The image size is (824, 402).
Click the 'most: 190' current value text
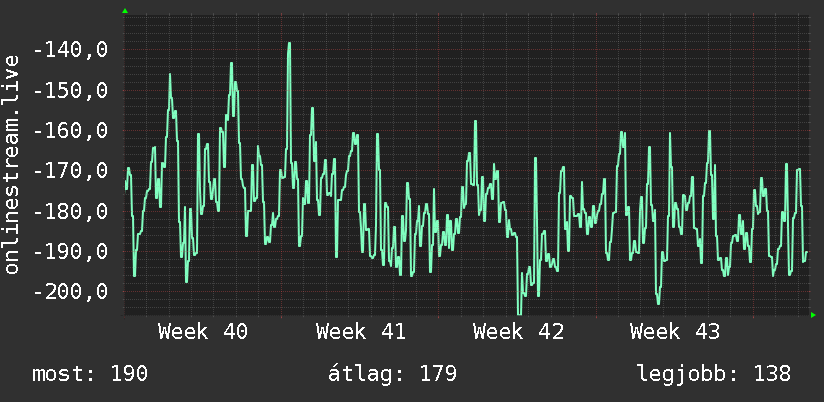[x=90, y=374]
